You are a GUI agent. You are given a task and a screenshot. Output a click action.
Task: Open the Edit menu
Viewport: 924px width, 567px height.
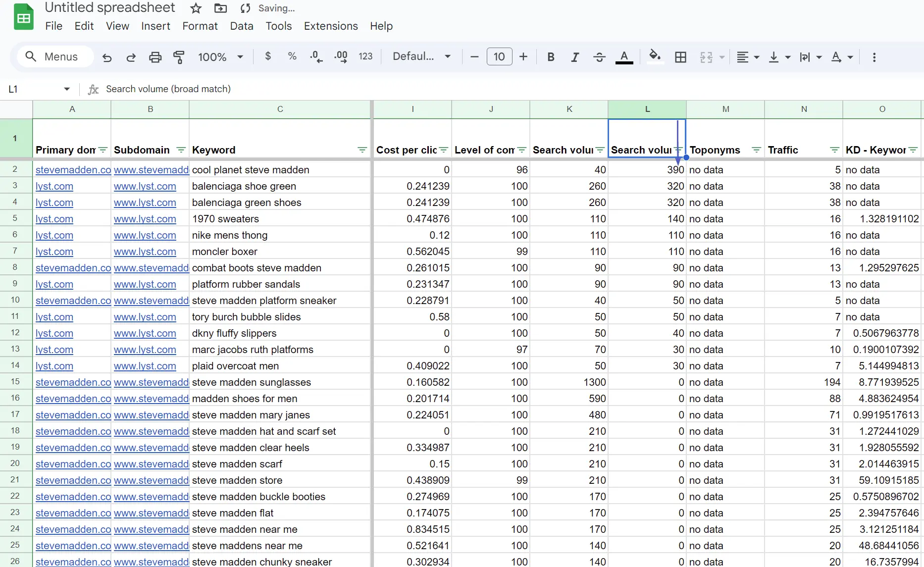tap(84, 26)
